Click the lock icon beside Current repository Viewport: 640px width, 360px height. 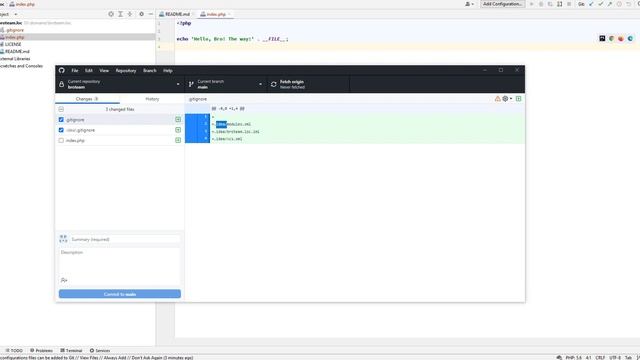pos(62,84)
